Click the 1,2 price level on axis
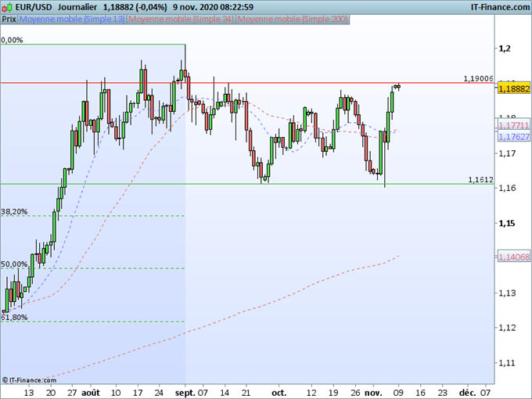Image resolution: width=532 pixels, height=399 pixels. pos(504,49)
